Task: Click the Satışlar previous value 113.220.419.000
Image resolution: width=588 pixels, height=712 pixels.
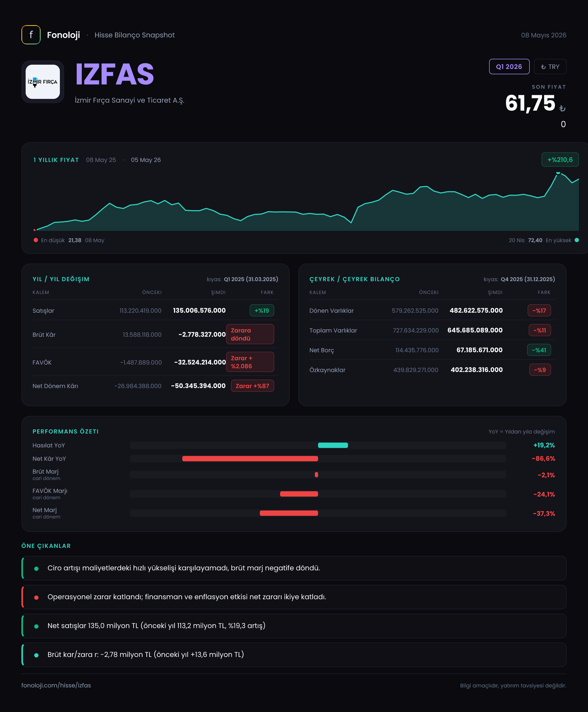Action: [140, 311]
